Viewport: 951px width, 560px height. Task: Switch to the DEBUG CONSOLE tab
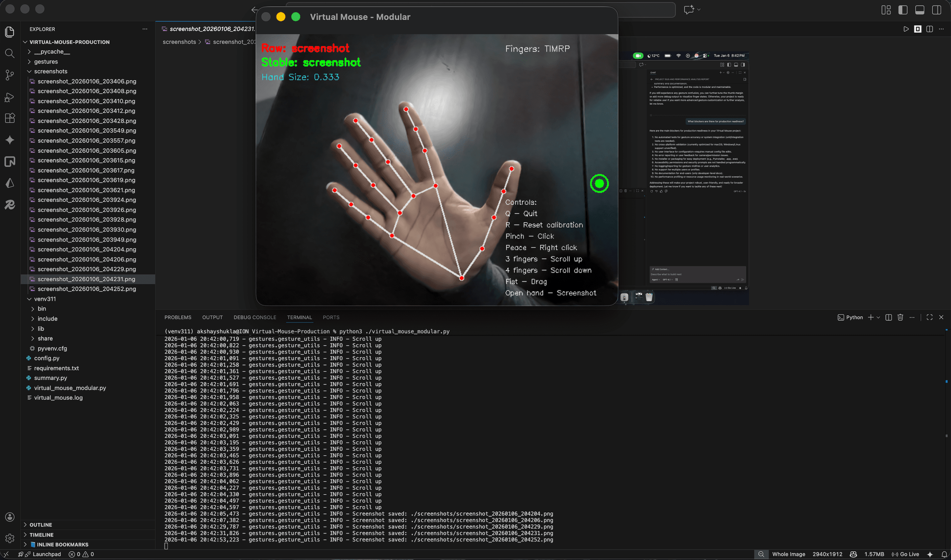tap(255, 317)
